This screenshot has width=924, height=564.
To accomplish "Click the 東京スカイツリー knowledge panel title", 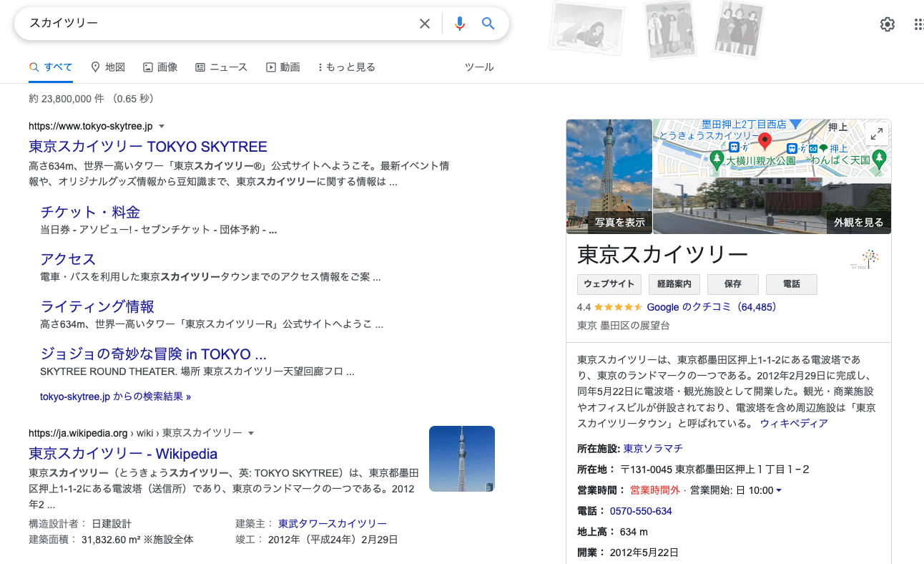I will click(662, 255).
